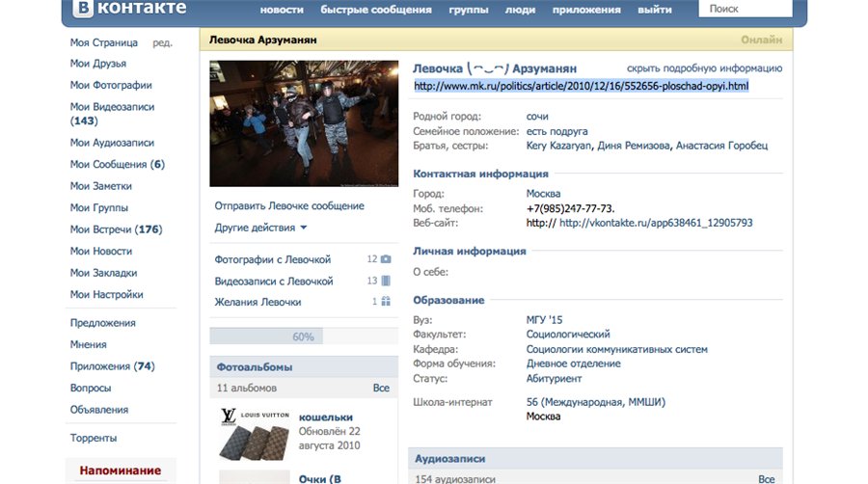The width and height of the screenshot is (868, 484).
Task: Open Мои Сообщения (6)
Action: click(x=118, y=164)
